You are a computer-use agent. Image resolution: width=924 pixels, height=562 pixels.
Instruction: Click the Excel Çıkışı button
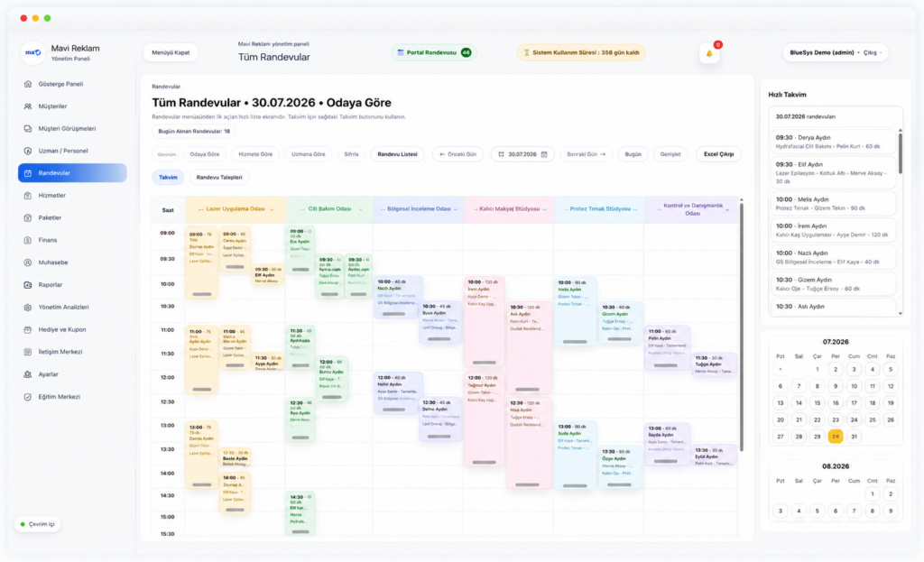pos(718,154)
